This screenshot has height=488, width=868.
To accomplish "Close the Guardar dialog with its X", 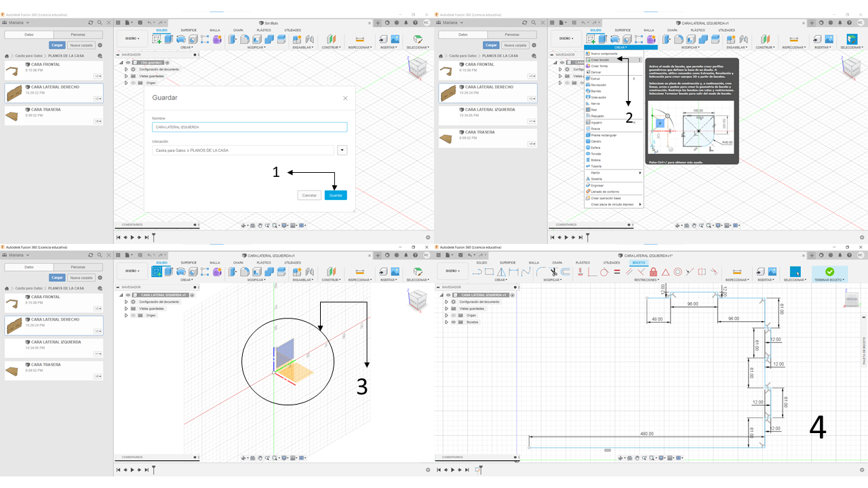I will pyautogui.click(x=345, y=98).
